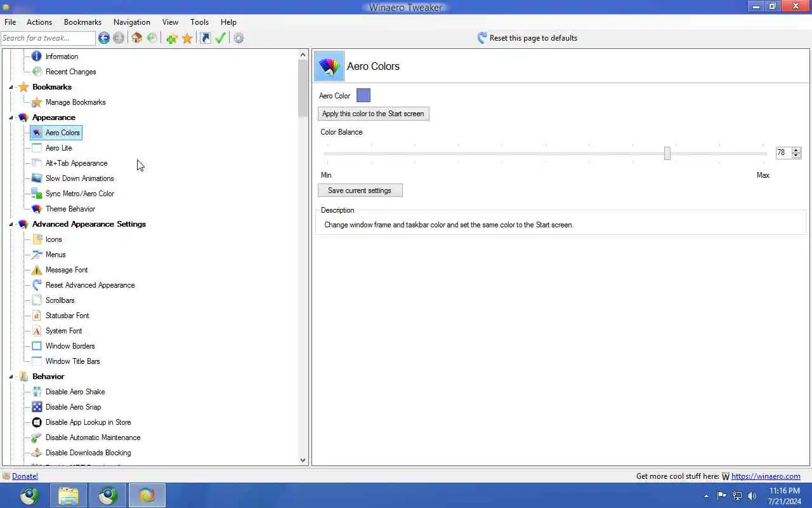Select Statusbar Font in tree

click(67, 316)
